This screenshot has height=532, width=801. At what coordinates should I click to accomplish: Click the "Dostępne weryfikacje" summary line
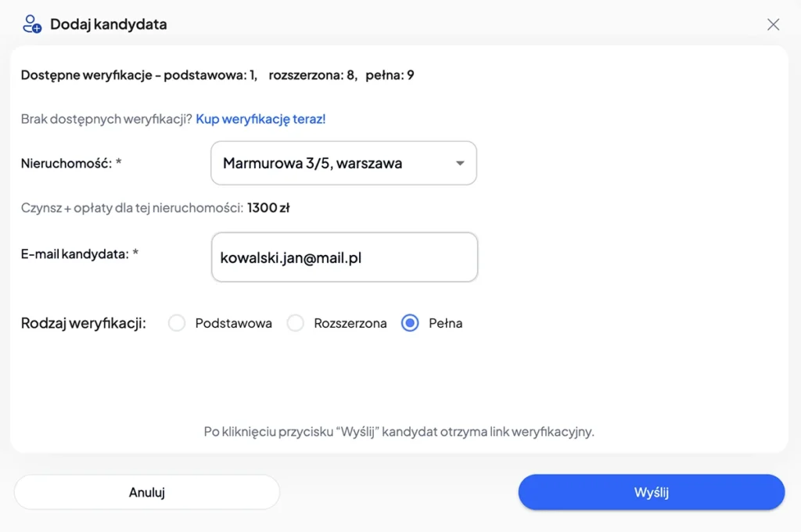tap(217, 75)
